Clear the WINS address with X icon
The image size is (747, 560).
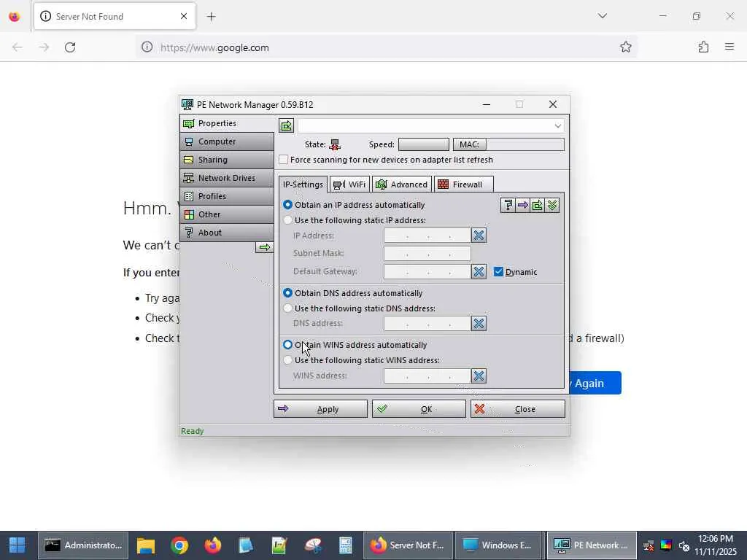[479, 376]
